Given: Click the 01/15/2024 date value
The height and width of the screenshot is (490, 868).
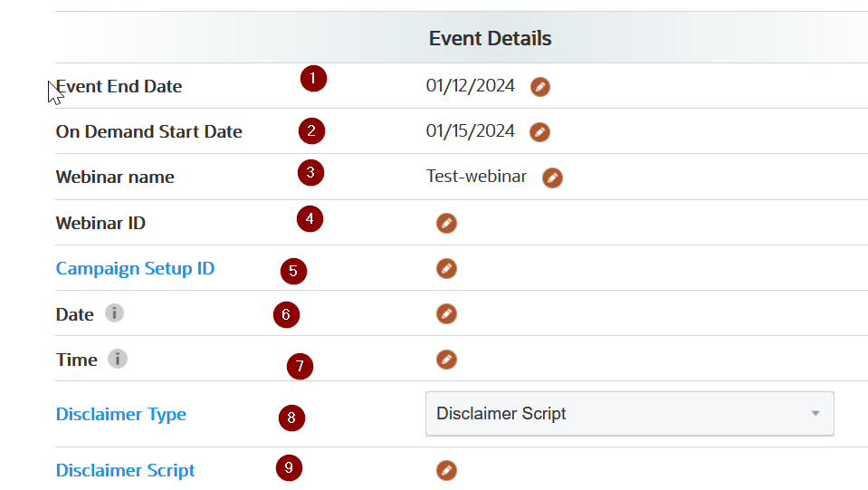Looking at the screenshot, I should click(x=470, y=131).
